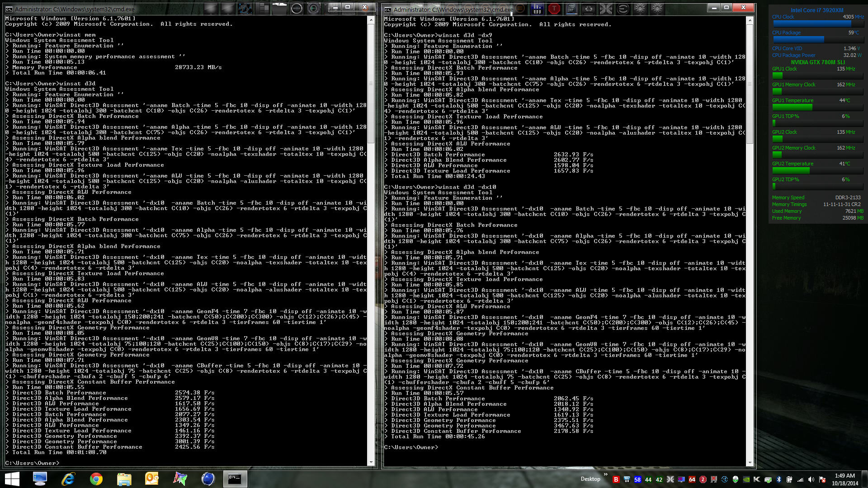
Task: Click the green 44 temperature tray icon
Action: click(x=648, y=479)
